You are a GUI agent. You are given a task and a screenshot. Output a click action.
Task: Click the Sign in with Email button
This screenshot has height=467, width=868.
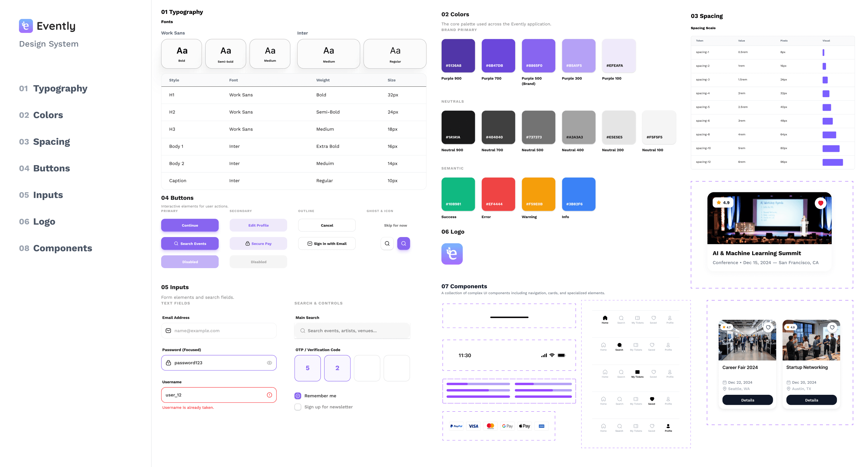326,244
